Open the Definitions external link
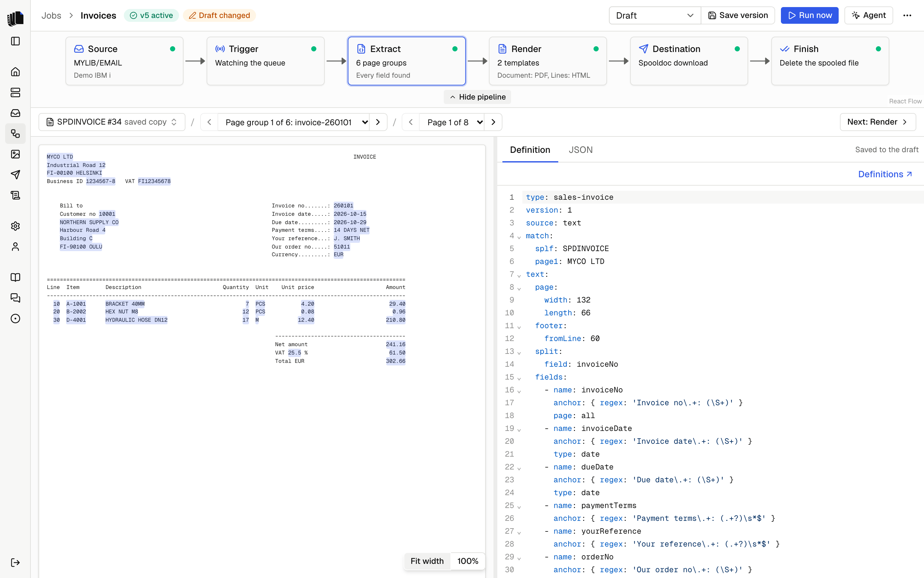 885,174
